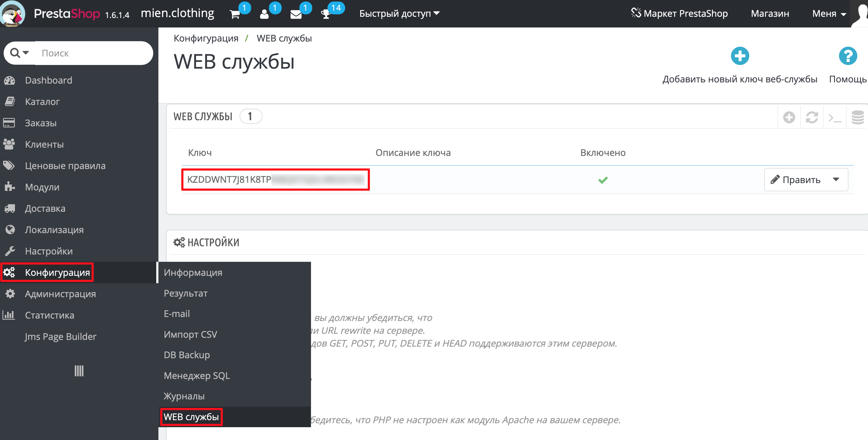
Task: Click the Модули puzzle piece icon
Action: [x=9, y=187]
